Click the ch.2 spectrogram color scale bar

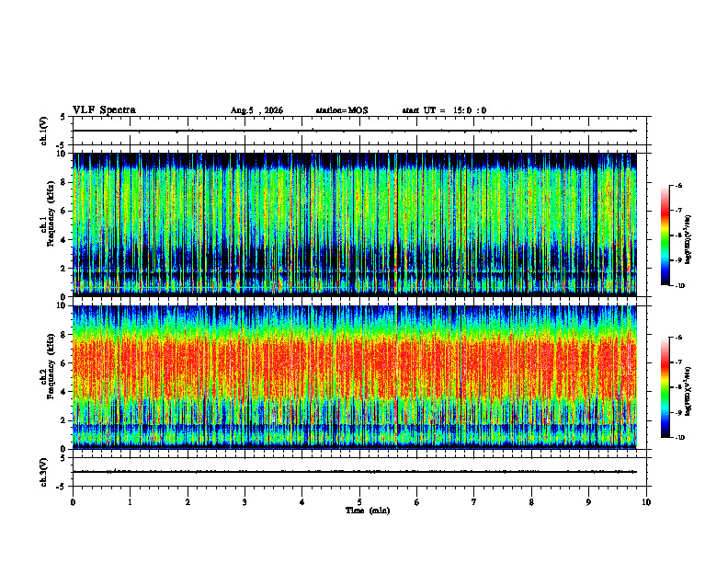[x=665, y=387]
